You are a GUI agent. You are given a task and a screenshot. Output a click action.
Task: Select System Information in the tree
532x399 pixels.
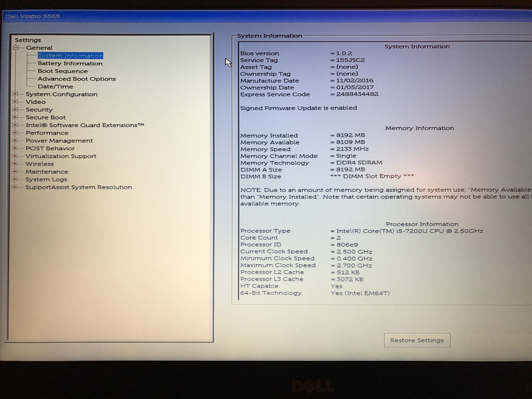click(70, 56)
